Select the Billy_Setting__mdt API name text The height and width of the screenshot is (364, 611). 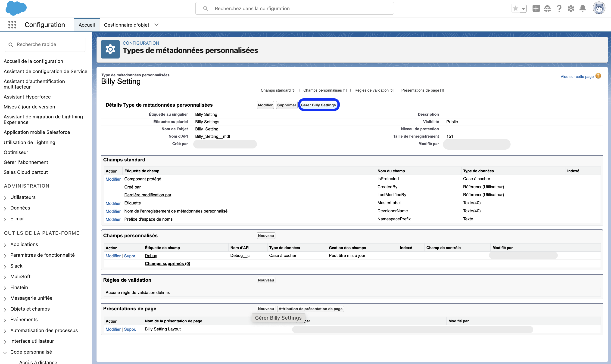[212, 136]
